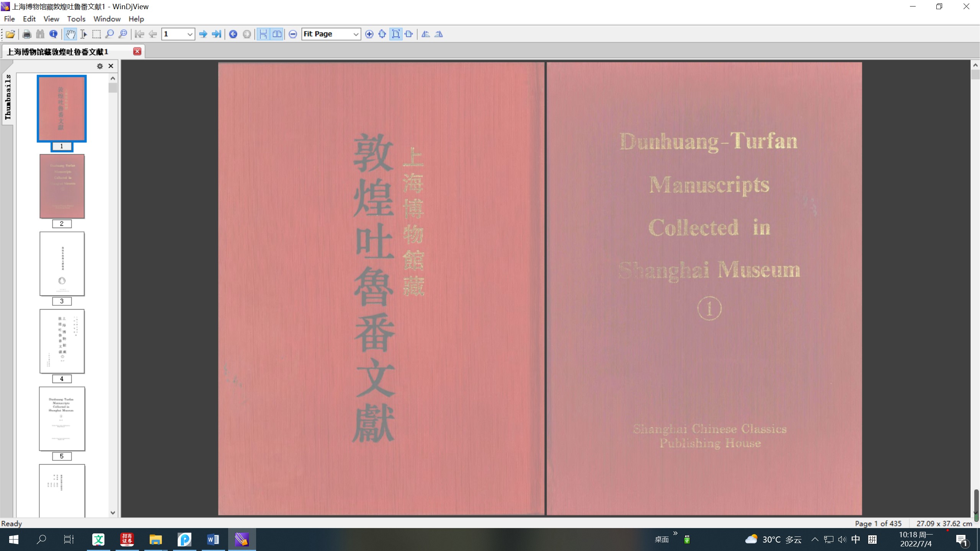Viewport: 980px width, 551px height.
Task: Open Find with the binoculars icon
Action: (40, 34)
